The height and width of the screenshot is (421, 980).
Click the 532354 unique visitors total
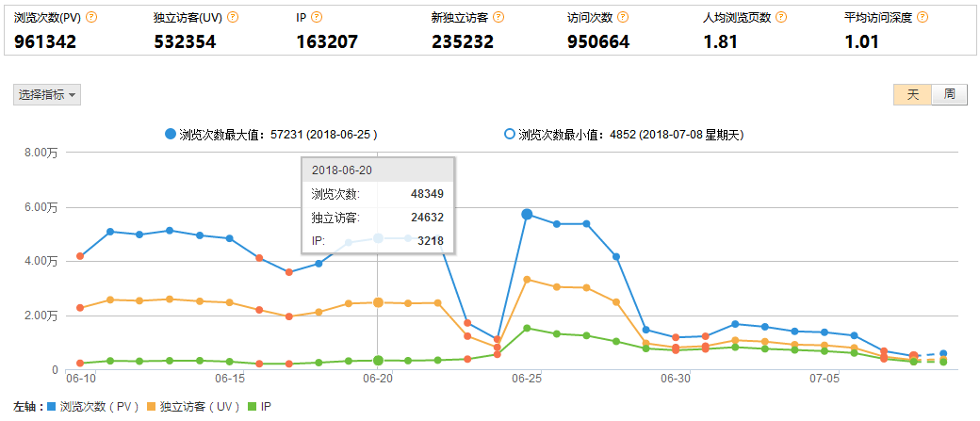(x=185, y=41)
